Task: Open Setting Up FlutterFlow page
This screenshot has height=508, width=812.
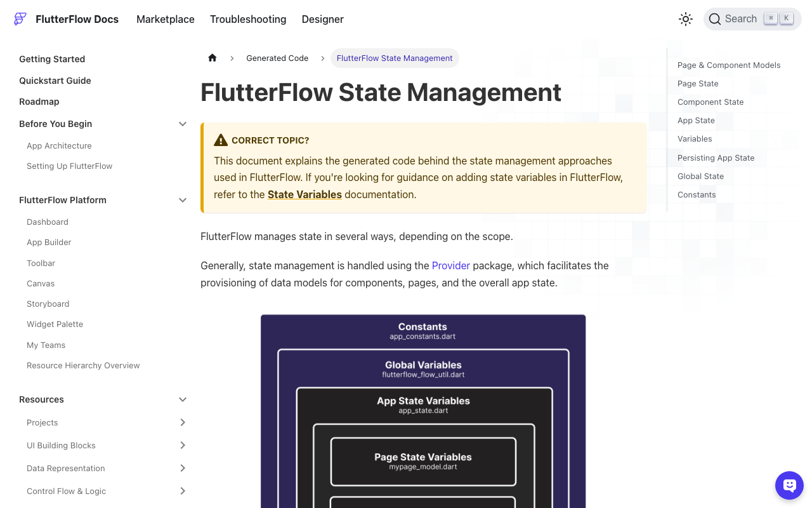Action: click(x=69, y=166)
